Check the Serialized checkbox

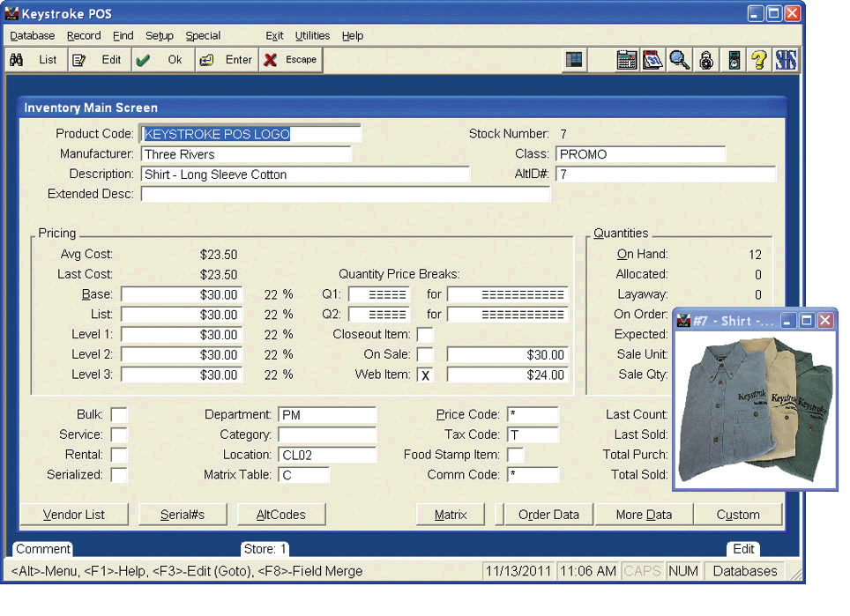118,475
